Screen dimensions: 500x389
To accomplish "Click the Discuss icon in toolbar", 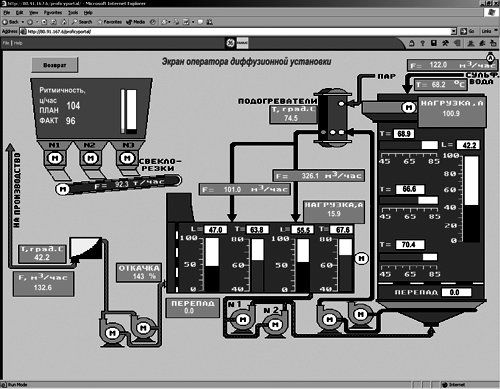I will click(200, 22).
